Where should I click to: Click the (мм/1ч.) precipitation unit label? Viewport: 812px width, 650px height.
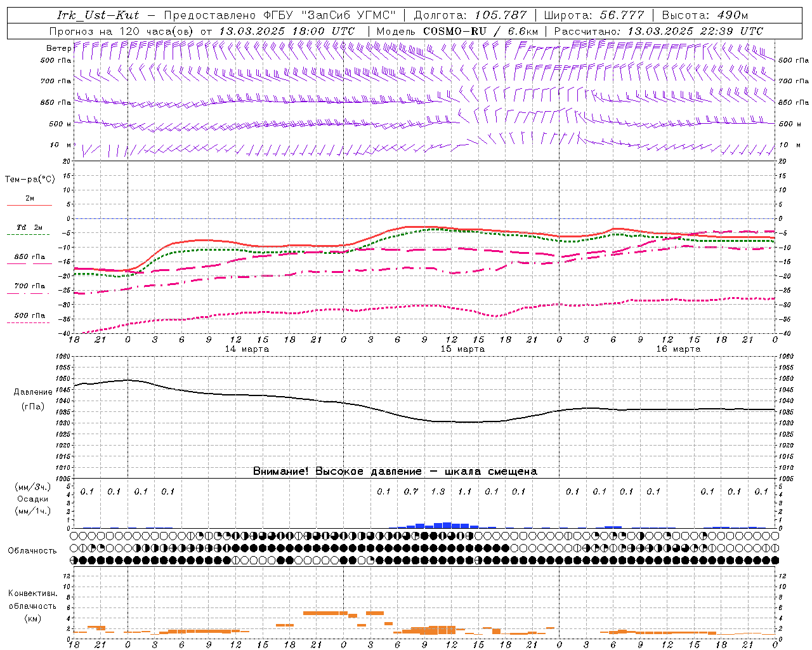tap(33, 511)
